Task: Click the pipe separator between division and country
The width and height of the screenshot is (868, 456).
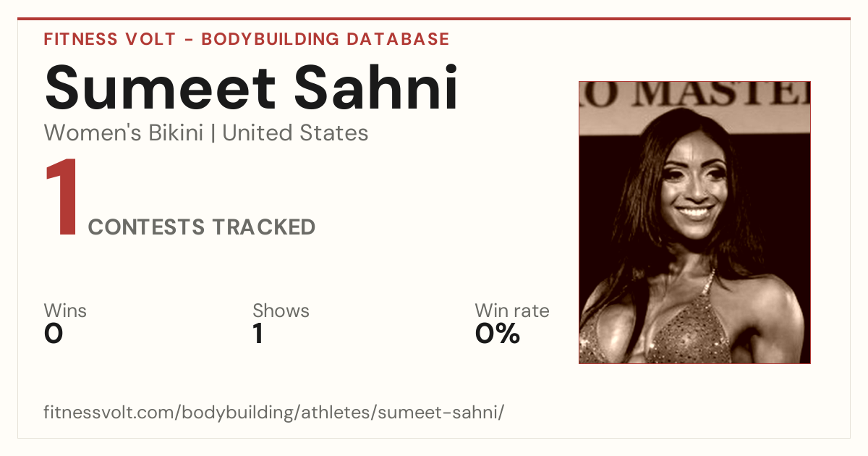Action: [213, 134]
